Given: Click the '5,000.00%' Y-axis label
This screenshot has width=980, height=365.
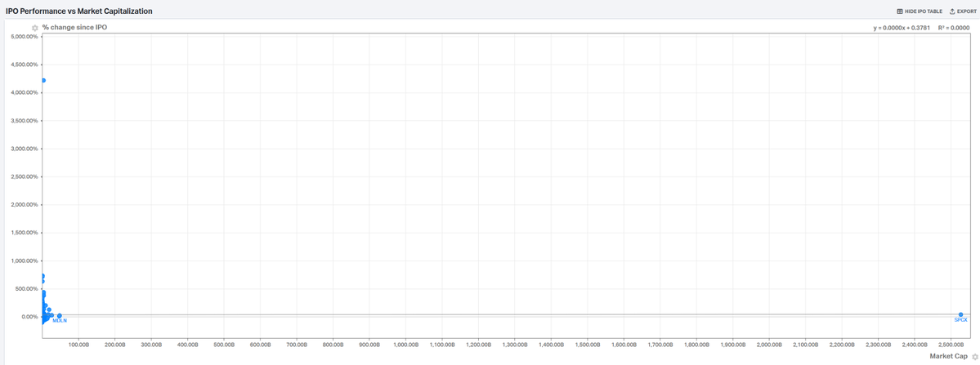Looking at the screenshot, I should coord(25,37).
